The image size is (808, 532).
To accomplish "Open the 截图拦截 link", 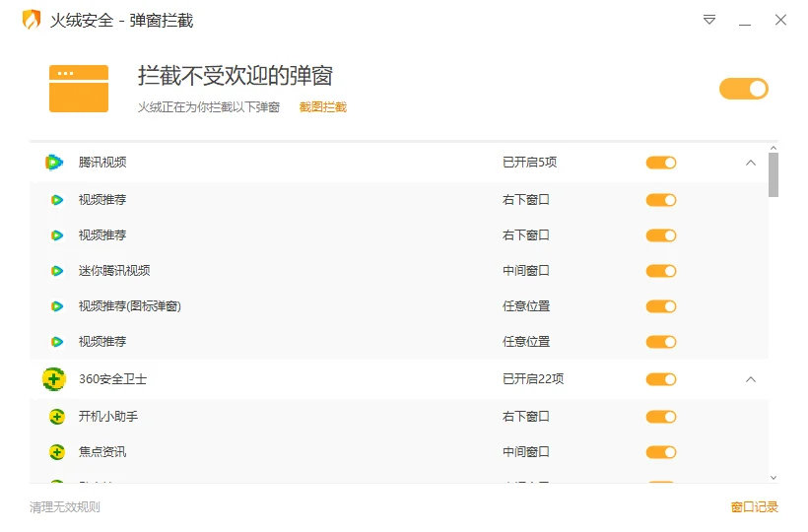I will pos(323,107).
